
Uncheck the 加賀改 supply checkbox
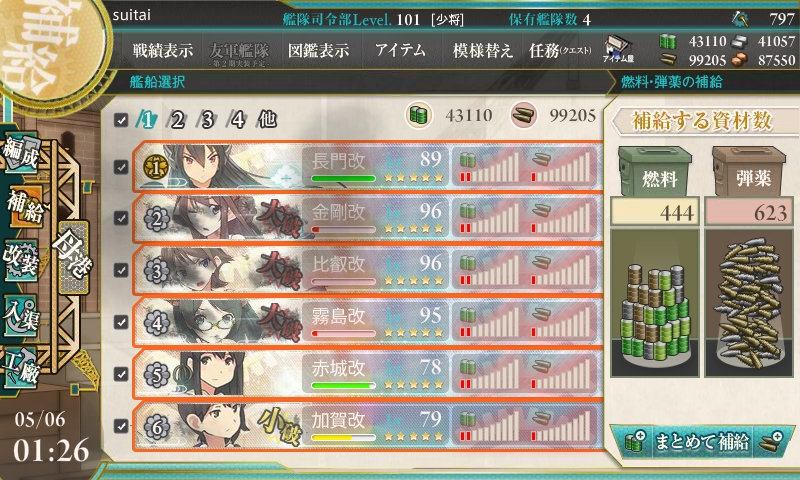[121, 425]
